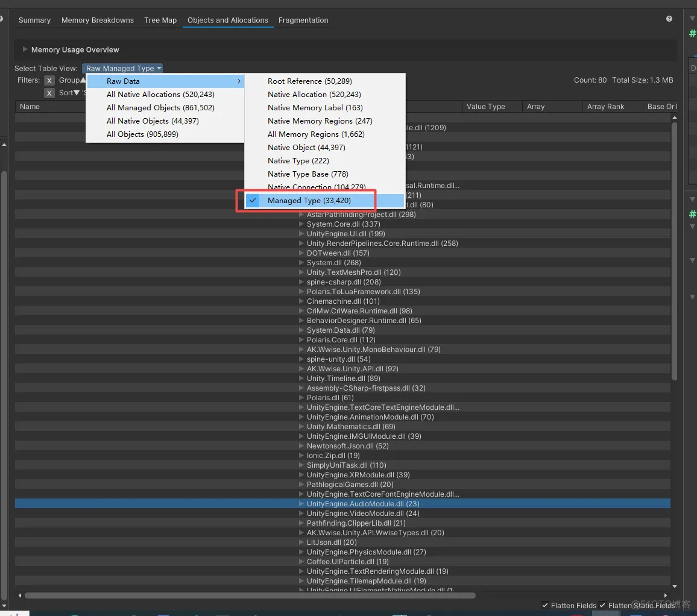Select System.dll (268) row

click(342, 263)
